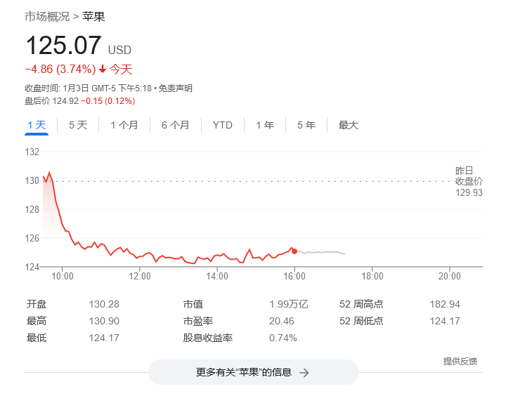Open the 市场概况 breadcrumb link
The width and height of the screenshot is (532, 403).
[47, 16]
